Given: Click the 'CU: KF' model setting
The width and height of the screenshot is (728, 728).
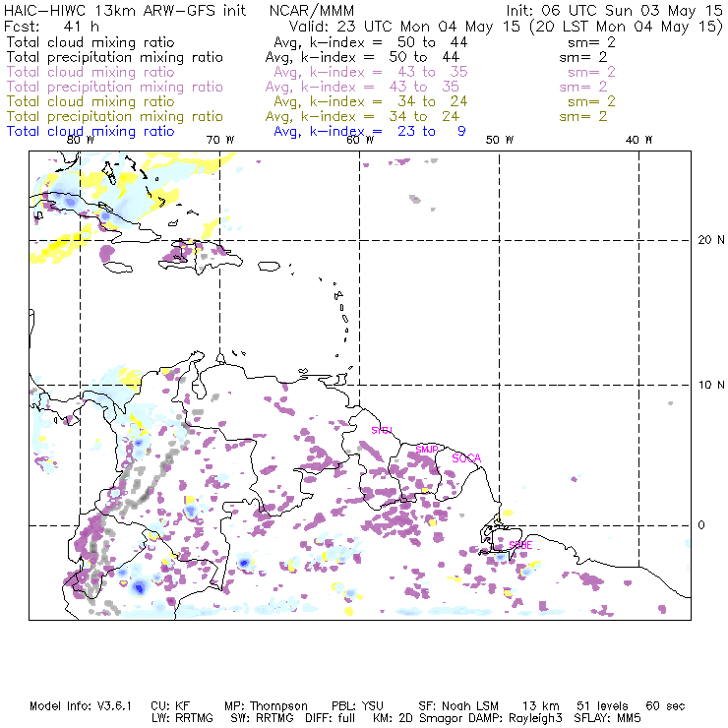Looking at the screenshot, I should click(x=170, y=706).
